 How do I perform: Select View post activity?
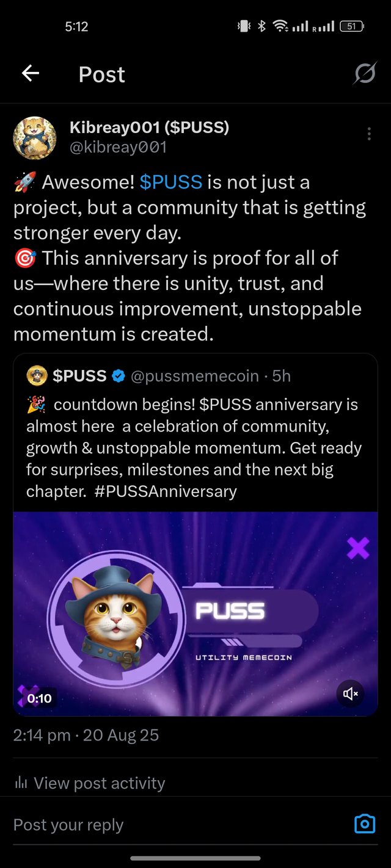pos(99,783)
